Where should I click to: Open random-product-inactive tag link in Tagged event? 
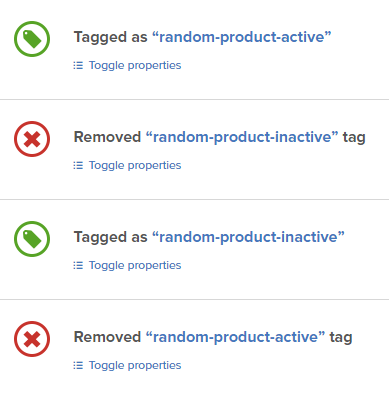[x=248, y=237]
